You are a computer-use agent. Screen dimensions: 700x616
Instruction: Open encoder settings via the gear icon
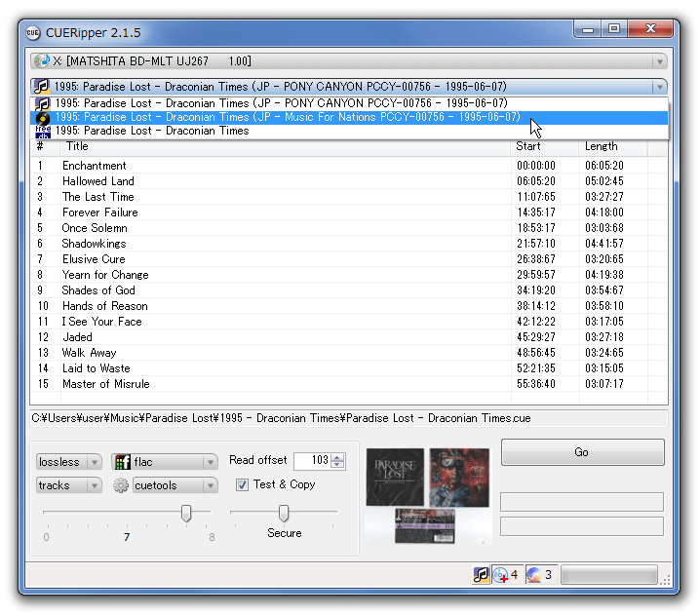(x=121, y=485)
